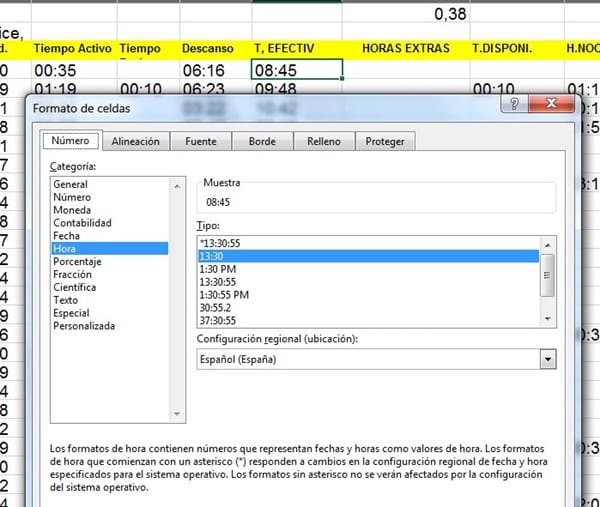Click Tipo list scrollbar thumb
The height and width of the screenshot is (507, 600).
coord(548,275)
